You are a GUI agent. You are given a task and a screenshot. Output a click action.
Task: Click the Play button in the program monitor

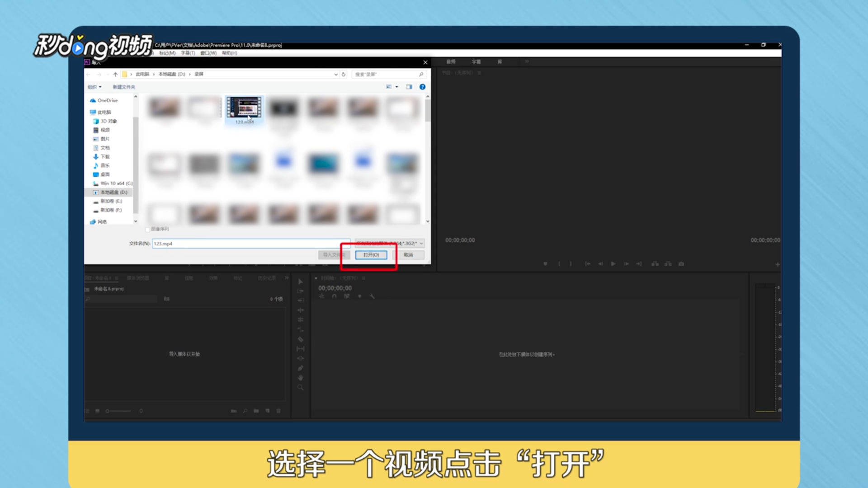[x=613, y=263]
